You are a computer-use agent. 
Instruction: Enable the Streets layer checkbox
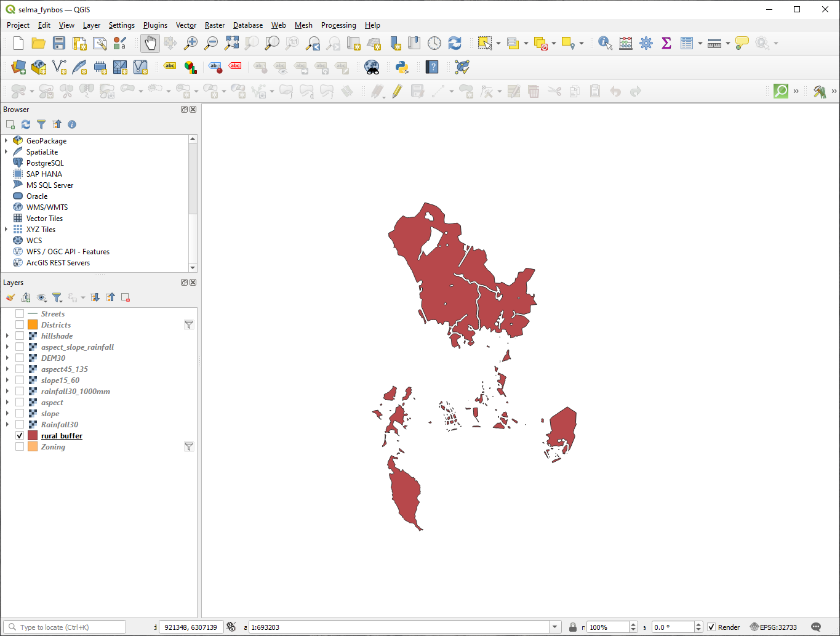tap(20, 314)
